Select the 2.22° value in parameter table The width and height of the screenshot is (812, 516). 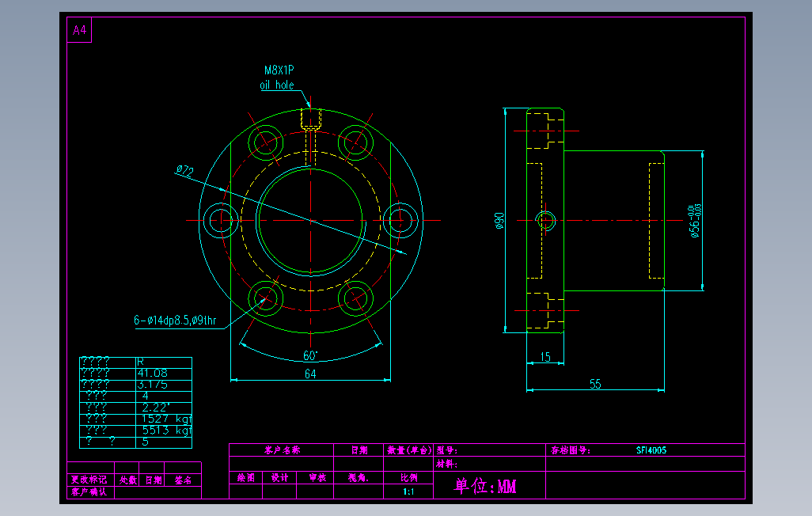(155, 408)
